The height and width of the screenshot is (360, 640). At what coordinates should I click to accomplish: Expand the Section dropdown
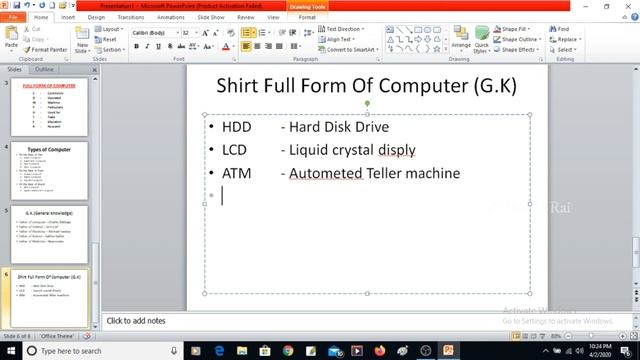tap(110, 49)
